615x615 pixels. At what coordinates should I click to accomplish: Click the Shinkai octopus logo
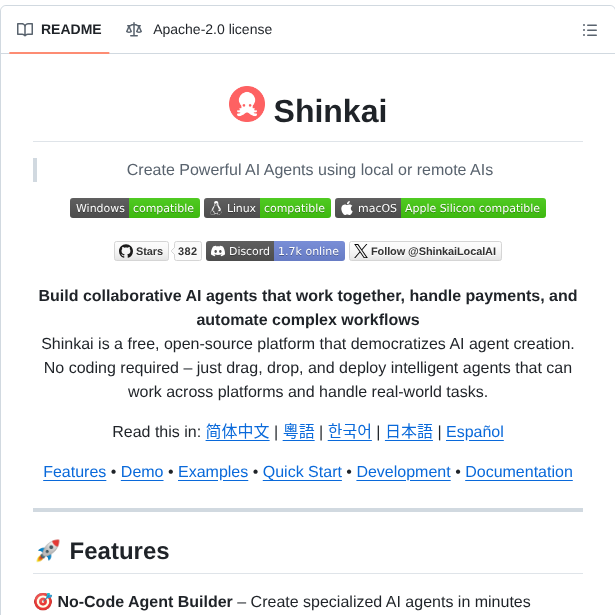247,104
